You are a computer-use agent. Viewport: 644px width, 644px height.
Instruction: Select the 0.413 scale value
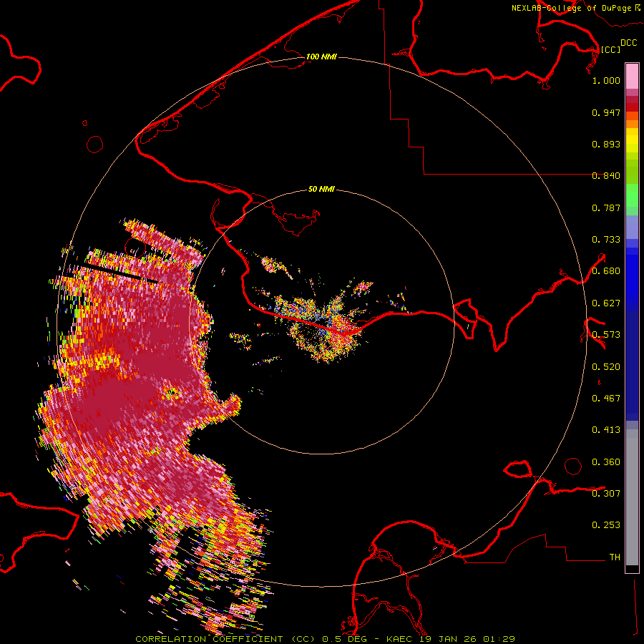[x=606, y=430]
